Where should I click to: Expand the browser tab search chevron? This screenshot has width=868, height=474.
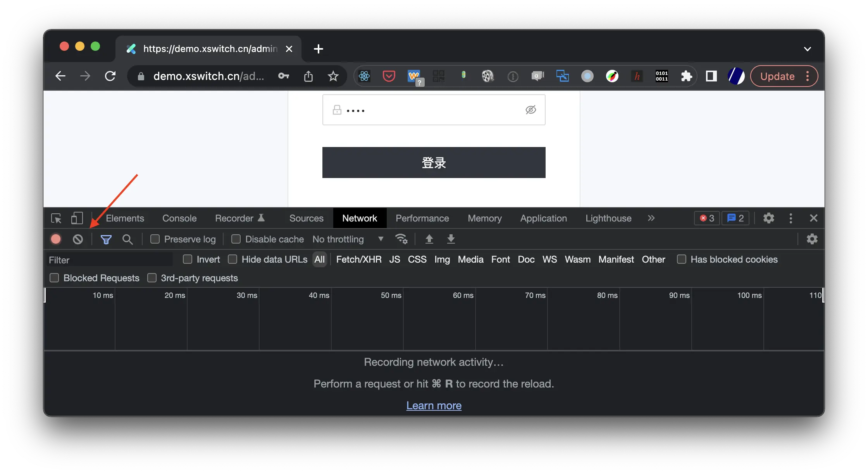point(808,49)
